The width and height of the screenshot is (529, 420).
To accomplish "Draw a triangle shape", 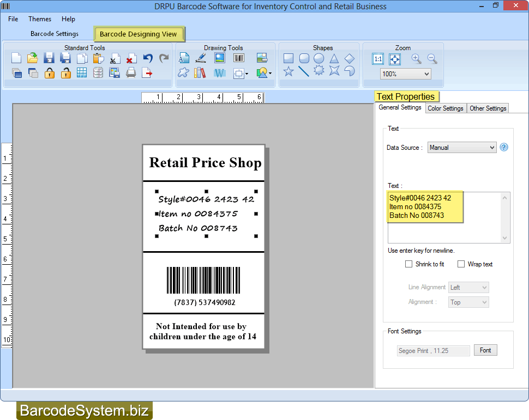I will 334,58.
